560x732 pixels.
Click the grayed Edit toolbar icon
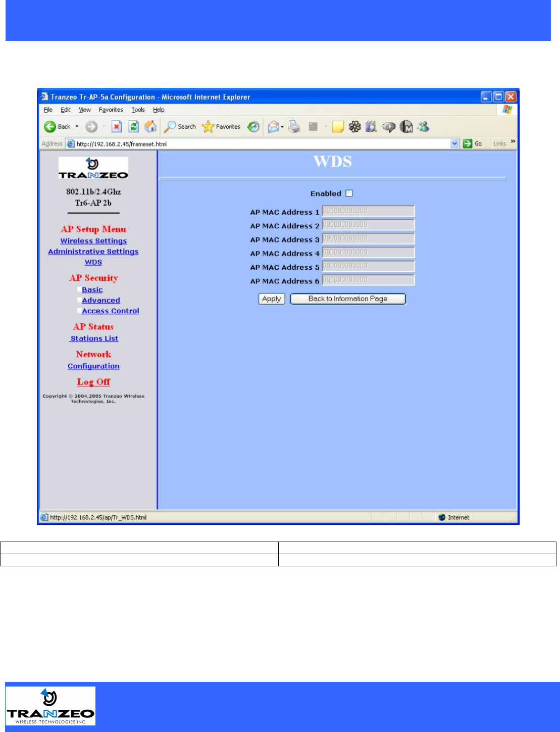[313, 127]
